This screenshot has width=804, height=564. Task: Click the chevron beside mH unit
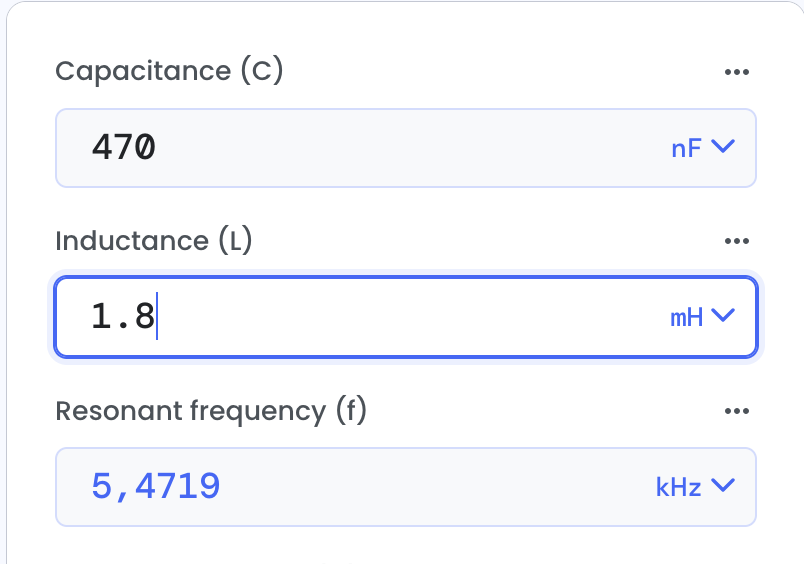tap(723, 315)
